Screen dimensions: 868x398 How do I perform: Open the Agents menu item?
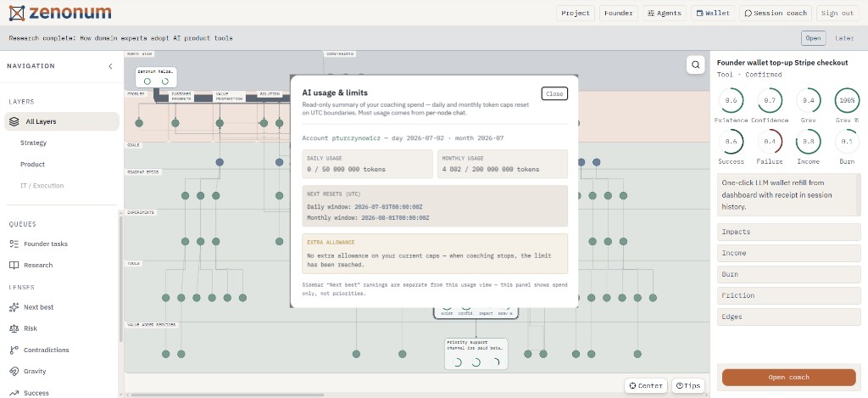665,14
